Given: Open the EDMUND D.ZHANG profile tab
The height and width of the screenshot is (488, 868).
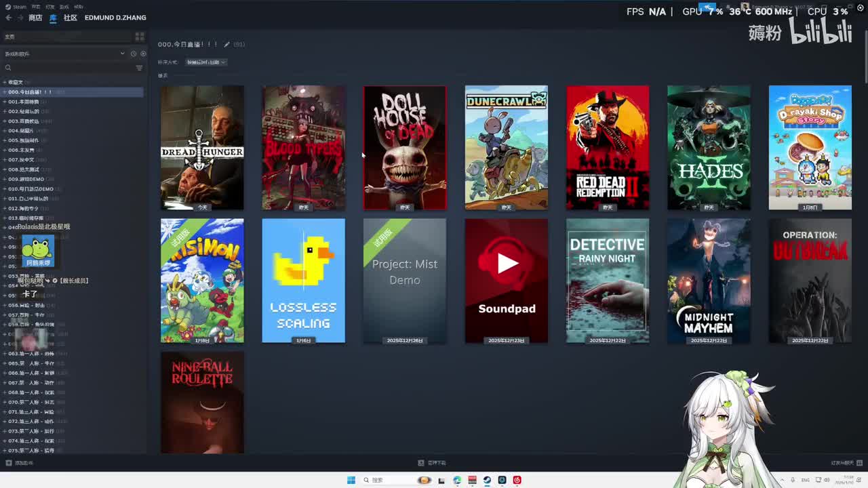Looking at the screenshot, I should (x=115, y=18).
